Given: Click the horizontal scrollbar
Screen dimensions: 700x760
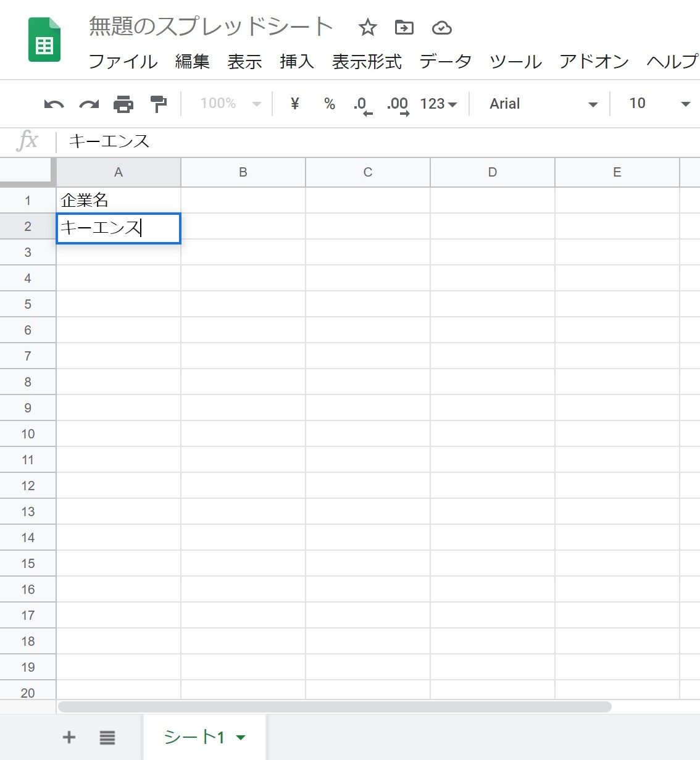Looking at the screenshot, I should tap(335, 706).
